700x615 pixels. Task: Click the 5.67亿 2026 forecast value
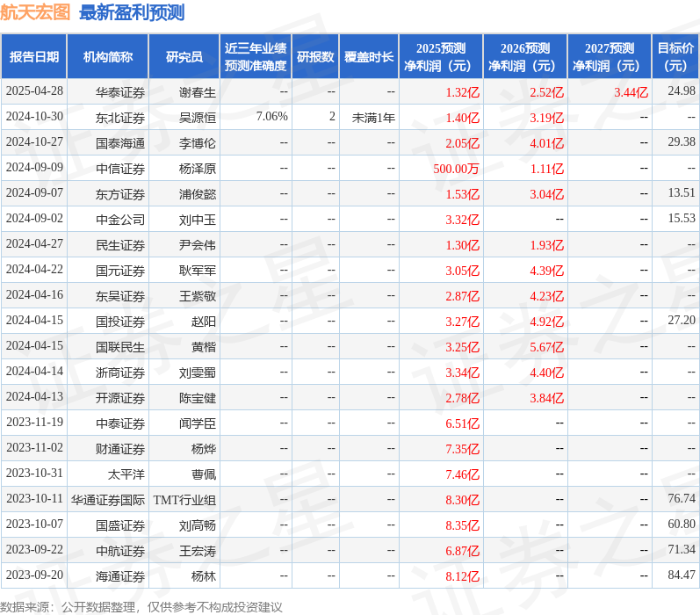(547, 346)
